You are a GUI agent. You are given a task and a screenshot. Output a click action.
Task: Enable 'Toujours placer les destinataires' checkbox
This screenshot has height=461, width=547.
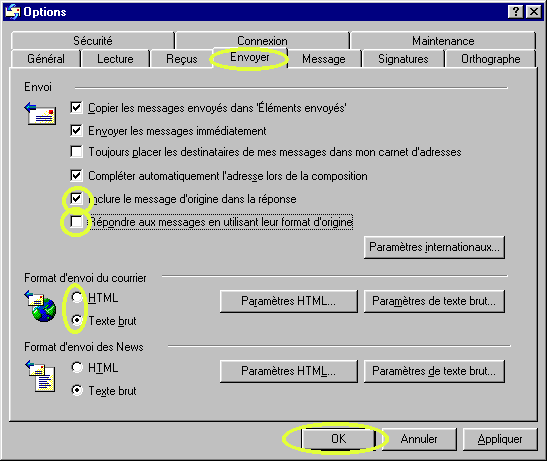pos(76,152)
